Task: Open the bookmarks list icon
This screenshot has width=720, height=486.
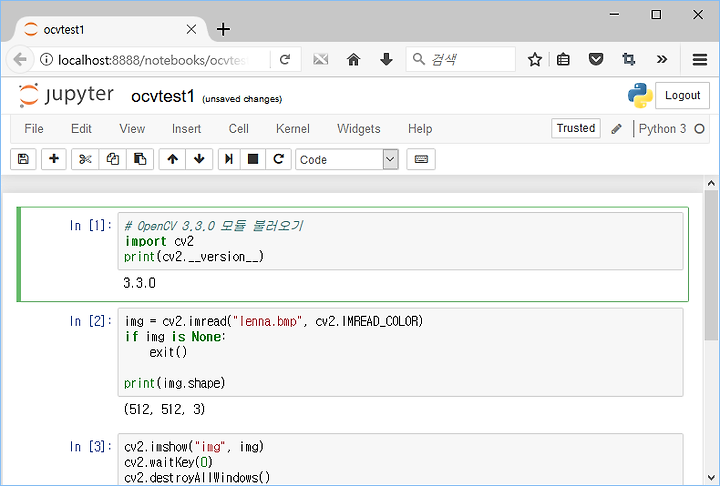Action: (563, 59)
